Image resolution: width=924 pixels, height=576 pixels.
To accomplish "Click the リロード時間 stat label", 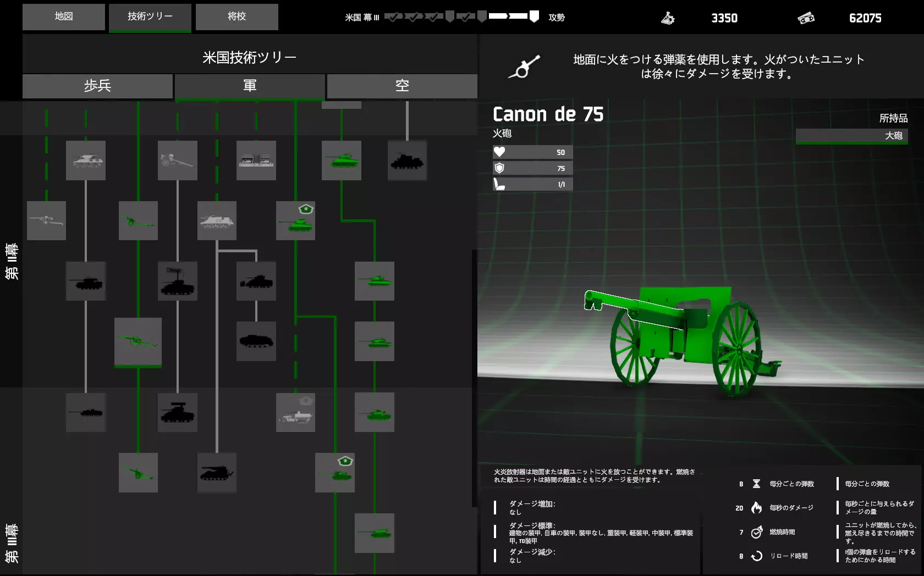I will pos(789,556).
